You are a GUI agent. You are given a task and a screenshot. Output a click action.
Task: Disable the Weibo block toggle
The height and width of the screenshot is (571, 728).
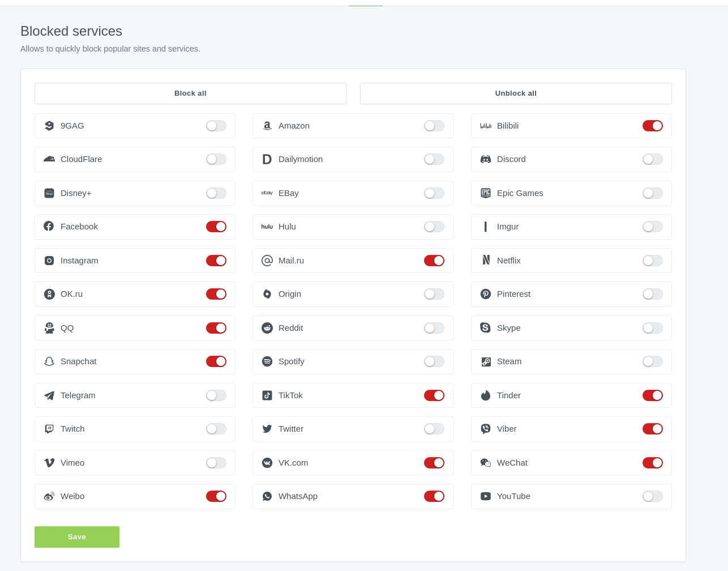pyautogui.click(x=216, y=496)
